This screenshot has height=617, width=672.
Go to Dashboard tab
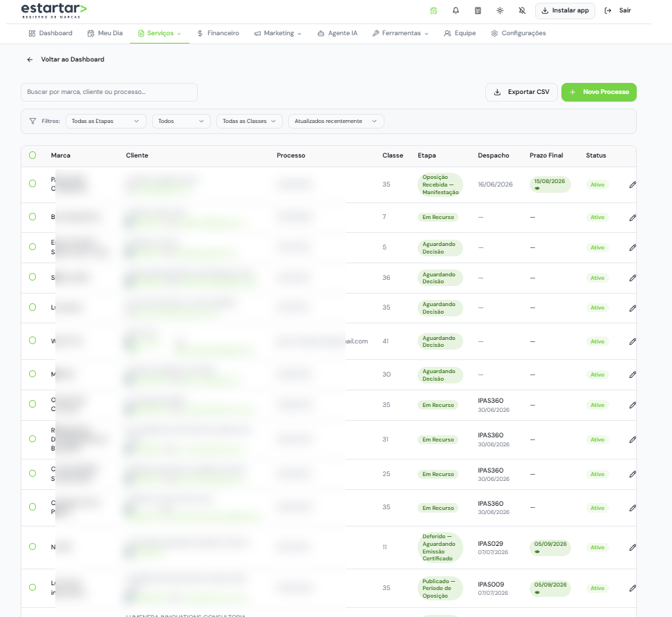50,33
